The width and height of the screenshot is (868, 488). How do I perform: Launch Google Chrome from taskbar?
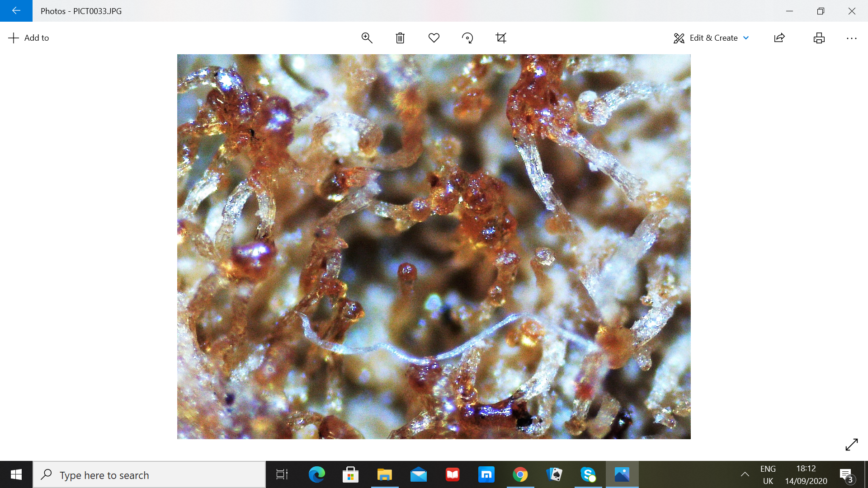tap(520, 475)
